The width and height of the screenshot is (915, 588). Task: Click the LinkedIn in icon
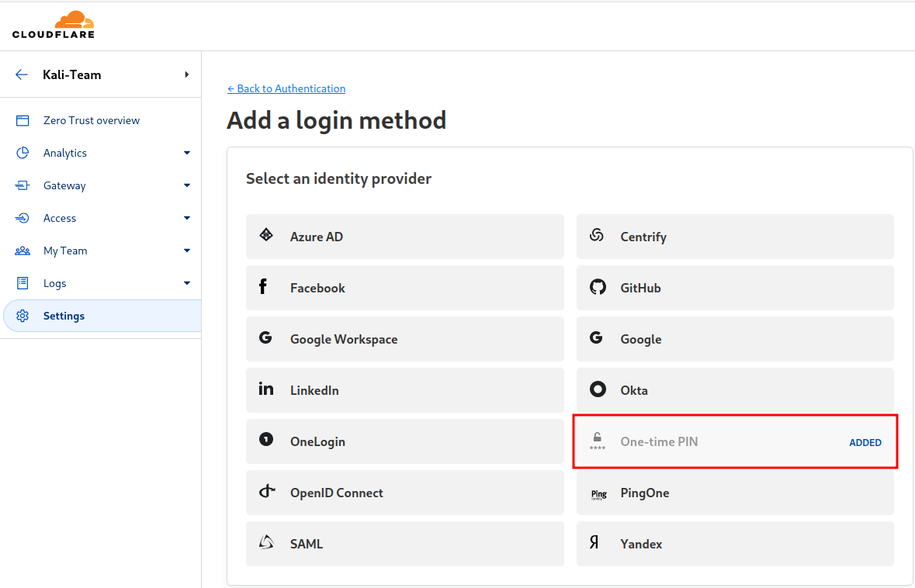point(266,389)
